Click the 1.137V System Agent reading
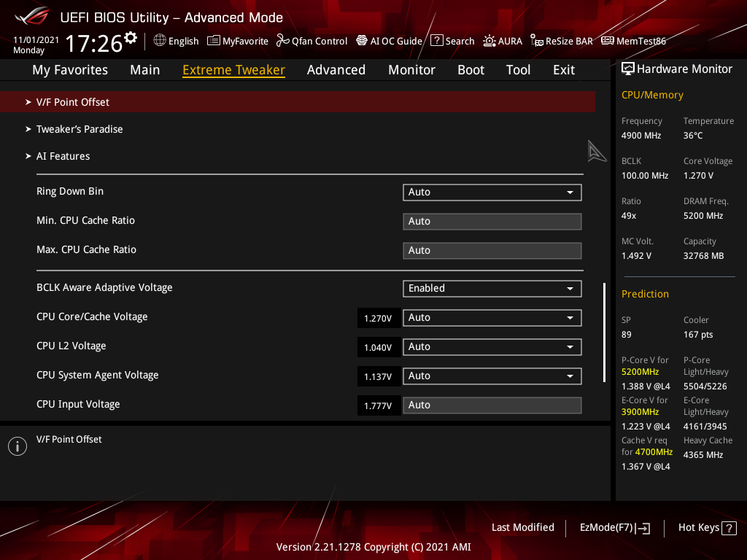The height and width of the screenshot is (560, 747). [x=378, y=377]
